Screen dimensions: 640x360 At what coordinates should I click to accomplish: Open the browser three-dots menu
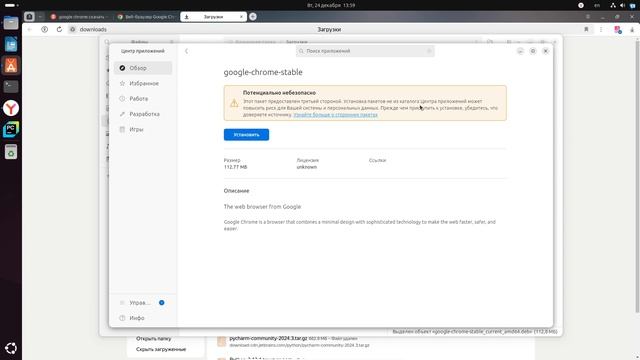[x=601, y=29]
